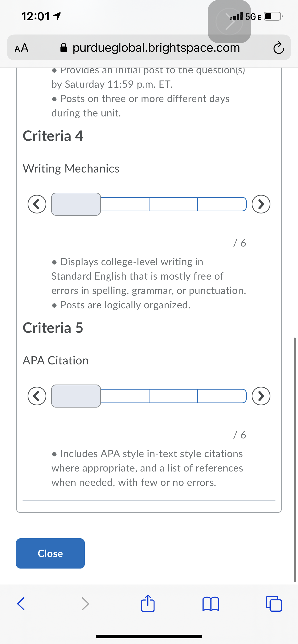The height and width of the screenshot is (644, 298).
Task: Select previous level for APA Citation
Action: click(37, 396)
